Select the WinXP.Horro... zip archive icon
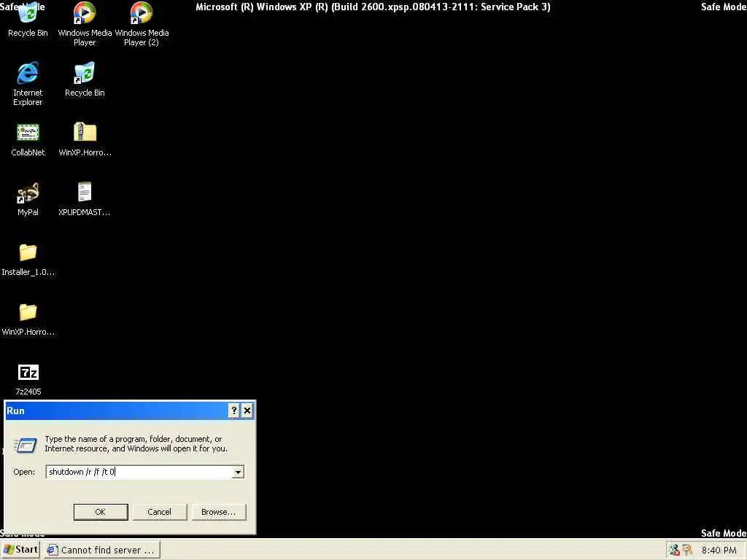 pyautogui.click(x=85, y=132)
